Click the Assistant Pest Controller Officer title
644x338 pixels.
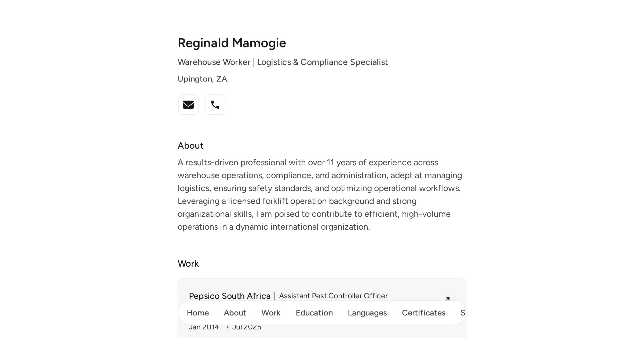click(333, 296)
